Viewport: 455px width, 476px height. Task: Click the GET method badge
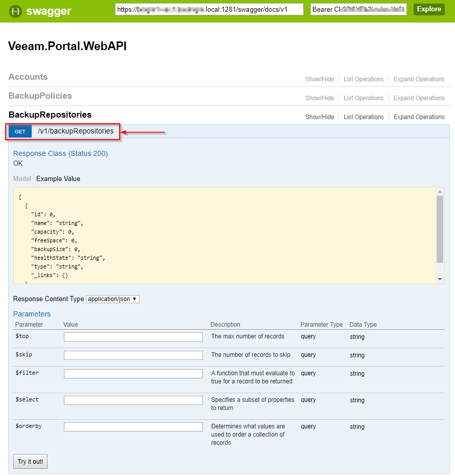point(20,131)
